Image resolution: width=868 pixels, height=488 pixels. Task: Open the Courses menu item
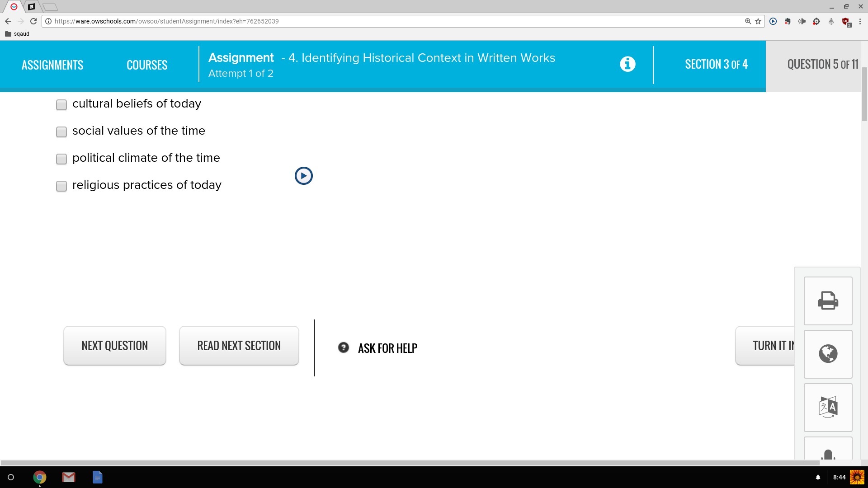click(147, 65)
